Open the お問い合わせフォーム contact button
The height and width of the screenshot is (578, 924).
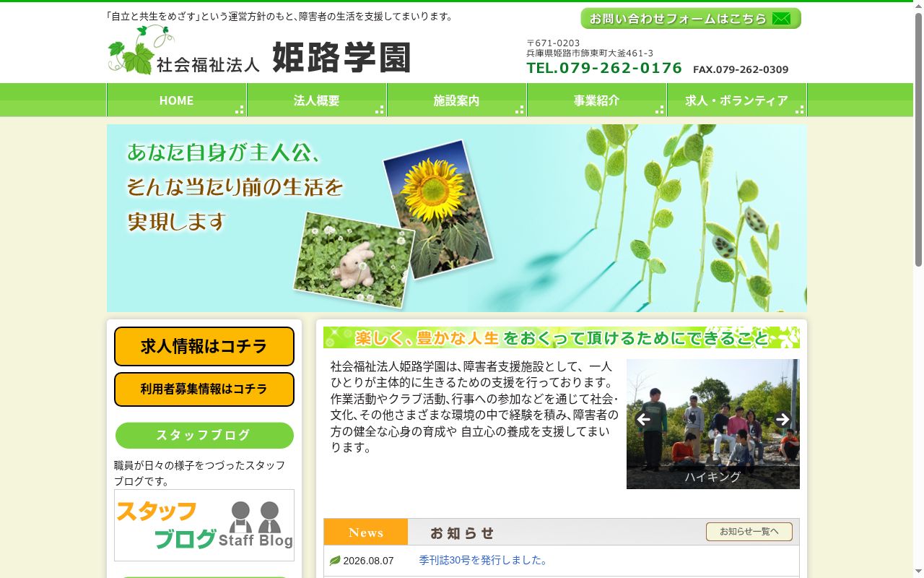tap(691, 18)
